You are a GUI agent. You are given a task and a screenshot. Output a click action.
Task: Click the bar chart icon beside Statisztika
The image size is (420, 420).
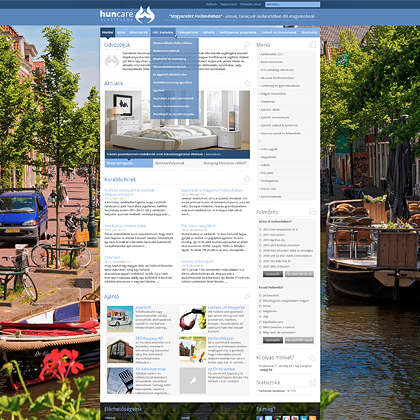pos(312,382)
